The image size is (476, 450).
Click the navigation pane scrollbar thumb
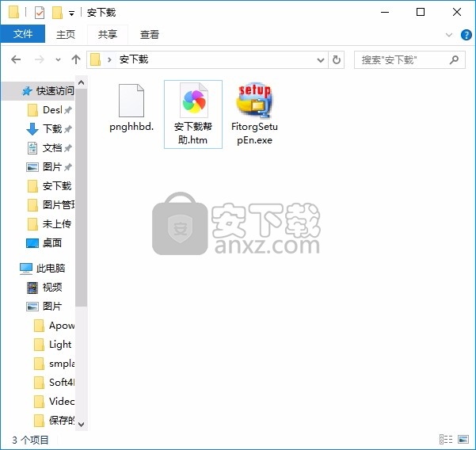click(81, 198)
